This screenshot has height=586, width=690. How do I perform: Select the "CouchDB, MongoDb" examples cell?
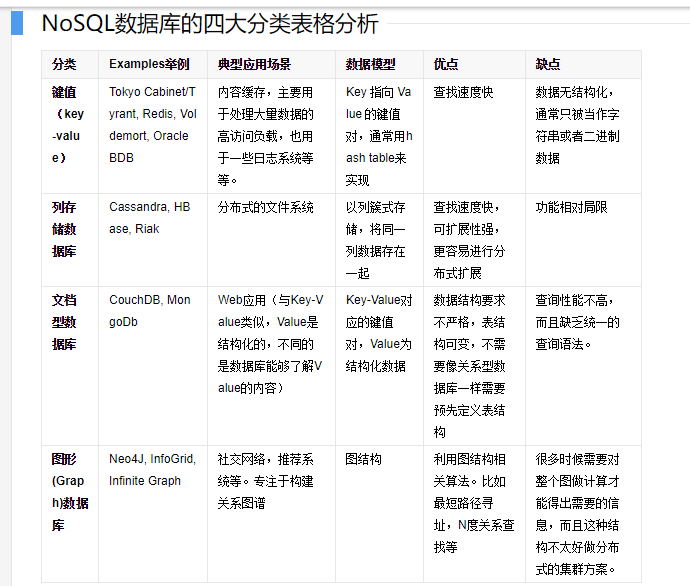pos(149,310)
